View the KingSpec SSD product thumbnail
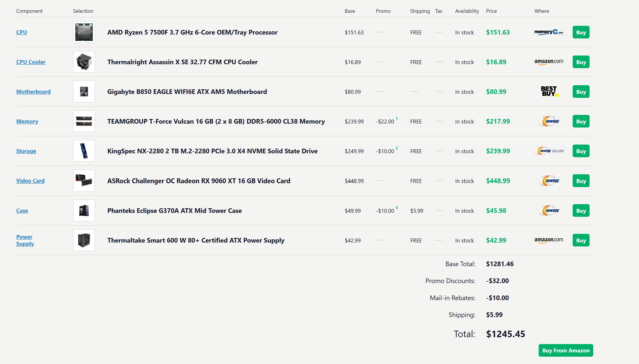This screenshot has height=364, width=639. tap(84, 151)
